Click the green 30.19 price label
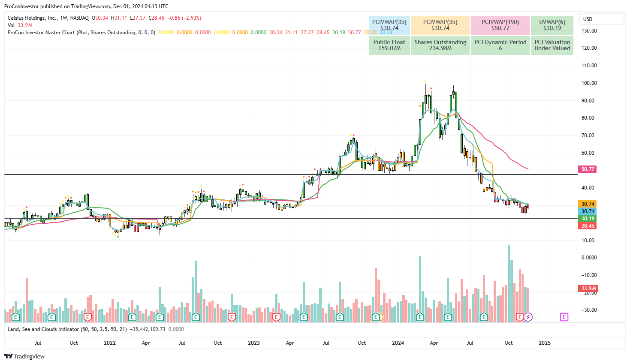This screenshot has width=630, height=364. point(588,219)
